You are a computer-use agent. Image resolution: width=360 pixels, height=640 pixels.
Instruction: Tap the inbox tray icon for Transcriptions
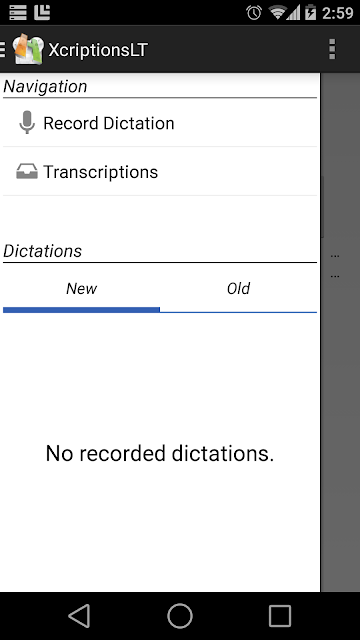pos(27,171)
